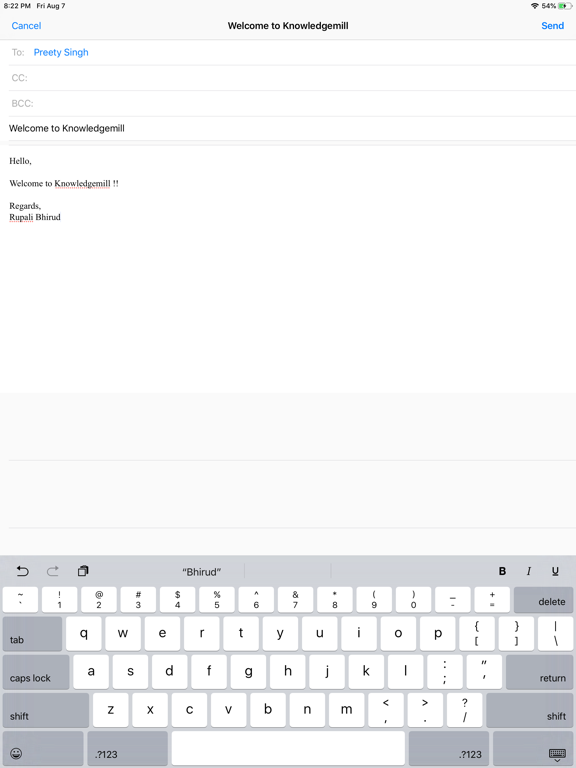Image resolution: width=576 pixels, height=768 pixels.
Task: Switch to the left .?123 symbols keyboard
Action: coord(127,748)
